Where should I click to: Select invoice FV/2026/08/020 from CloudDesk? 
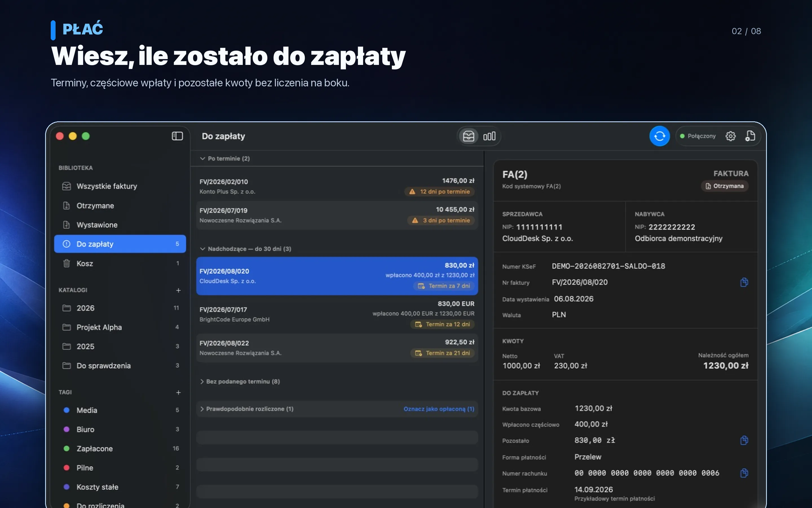pyautogui.click(x=337, y=276)
